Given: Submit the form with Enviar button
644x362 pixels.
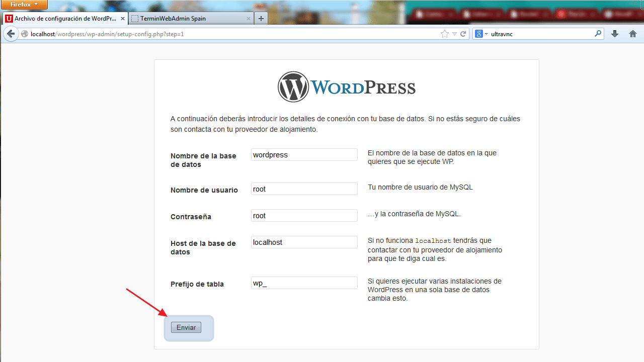Looking at the screenshot, I should tap(186, 327).
